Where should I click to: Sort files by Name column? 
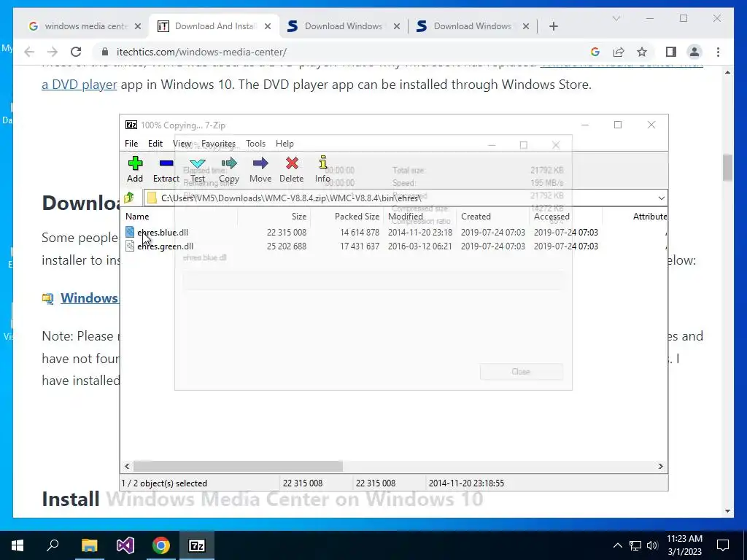[x=137, y=216]
